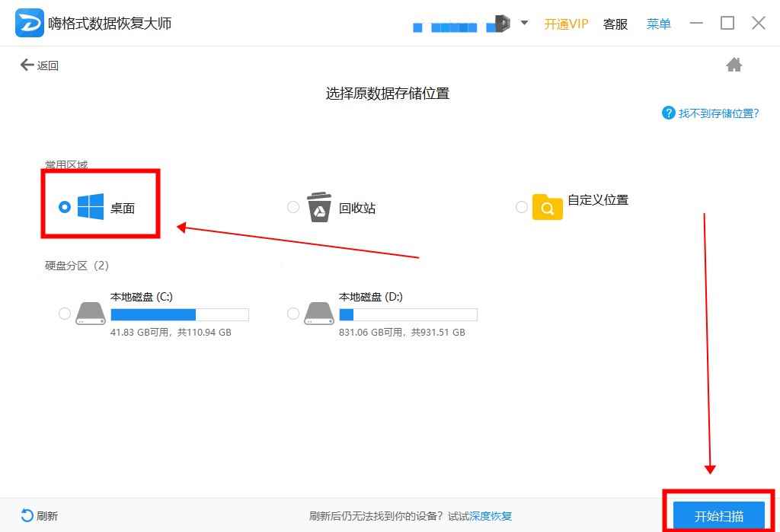The image size is (780, 532).
Task: Open the 深度恢复 link
Action: click(491, 516)
